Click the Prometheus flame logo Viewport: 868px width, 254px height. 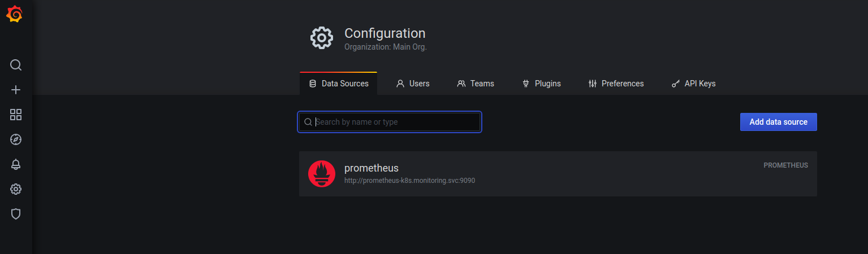pos(322,174)
